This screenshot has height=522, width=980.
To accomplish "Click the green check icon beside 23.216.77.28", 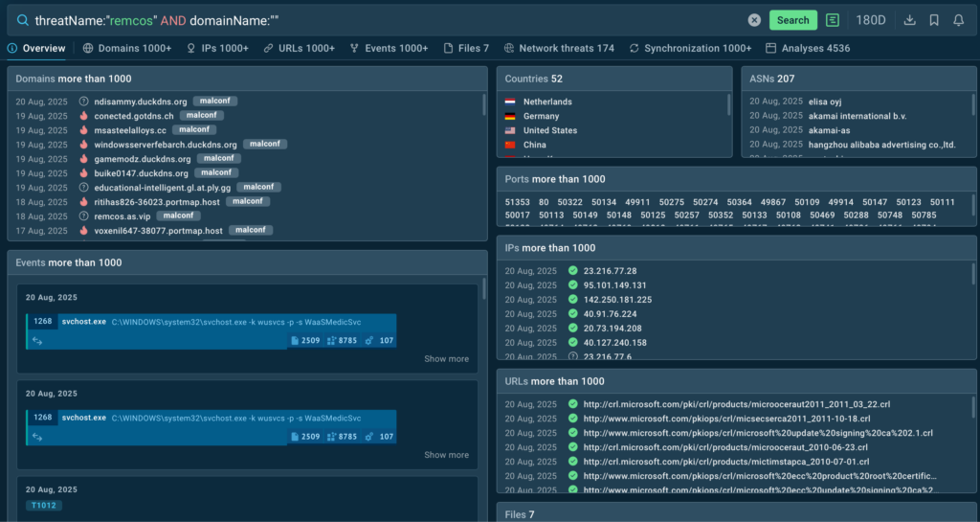I will click(572, 271).
